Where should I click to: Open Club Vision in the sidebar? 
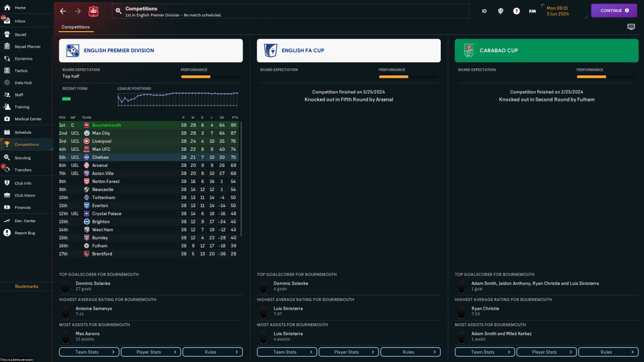25,195
